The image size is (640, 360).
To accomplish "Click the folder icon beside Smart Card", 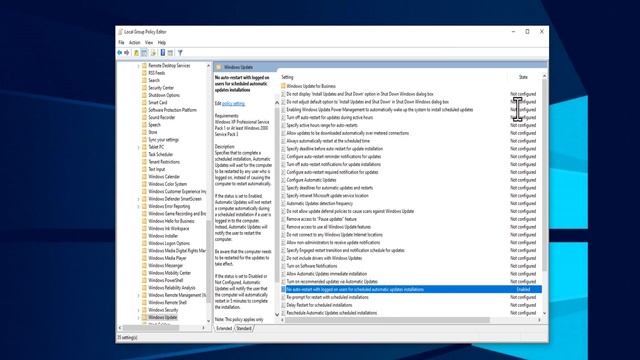I will coord(144,102).
